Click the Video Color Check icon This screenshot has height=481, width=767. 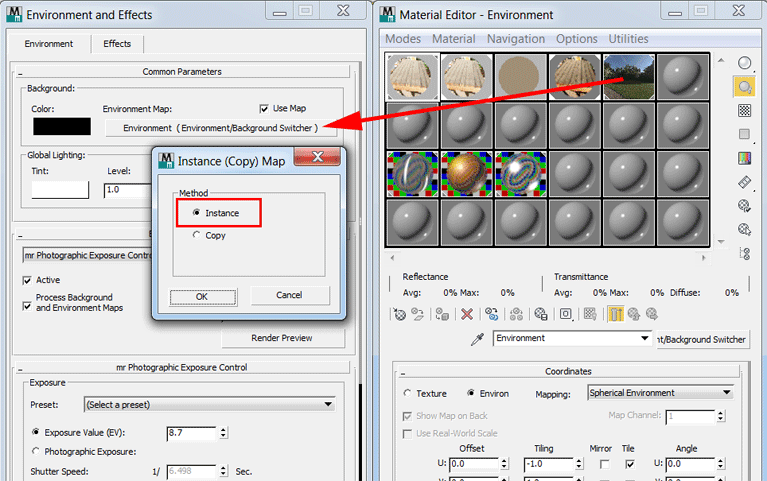click(x=744, y=158)
